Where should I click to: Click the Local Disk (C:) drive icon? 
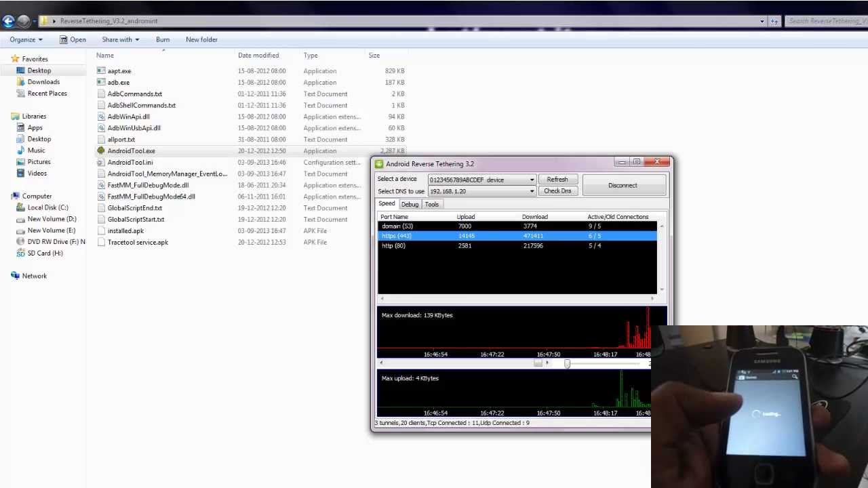click(x=20, y=207)
